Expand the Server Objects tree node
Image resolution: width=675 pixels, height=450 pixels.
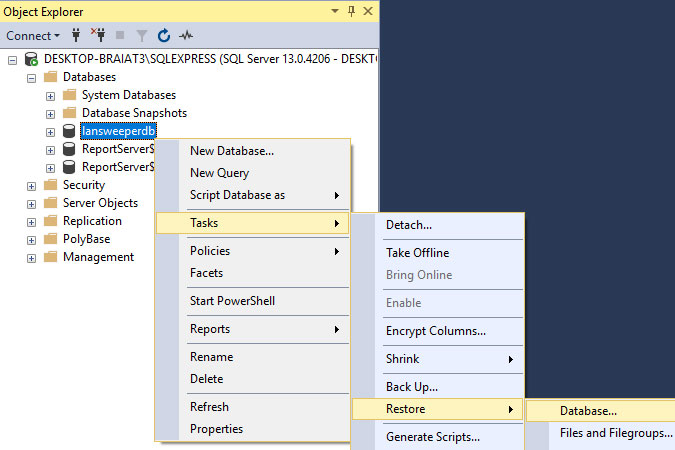tap(32, 203)
